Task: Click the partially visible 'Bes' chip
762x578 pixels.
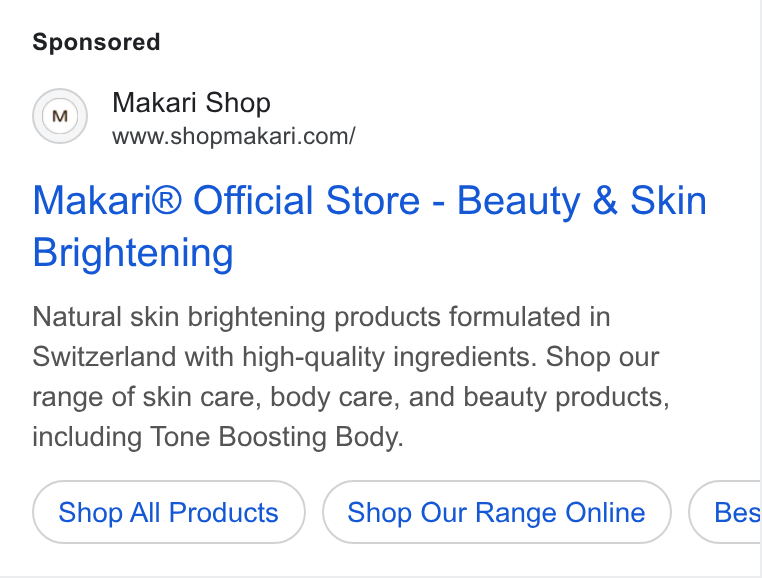Action: 725,512
